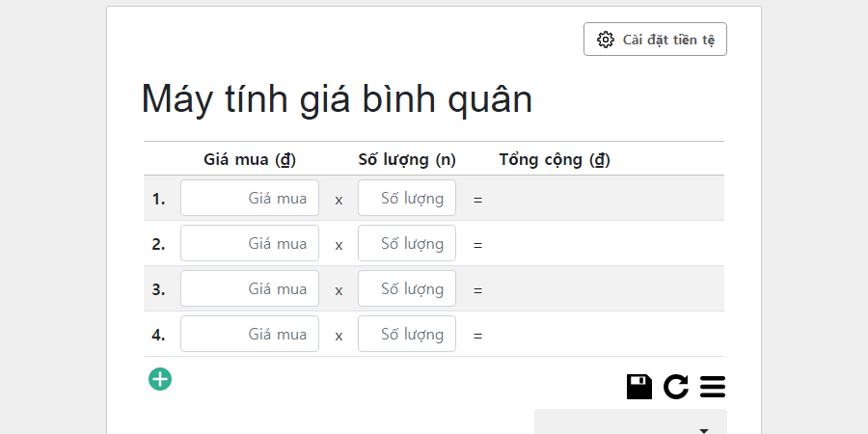
Task: Click the Tổng cộng (₫) column header
Action: click(555, 159)
